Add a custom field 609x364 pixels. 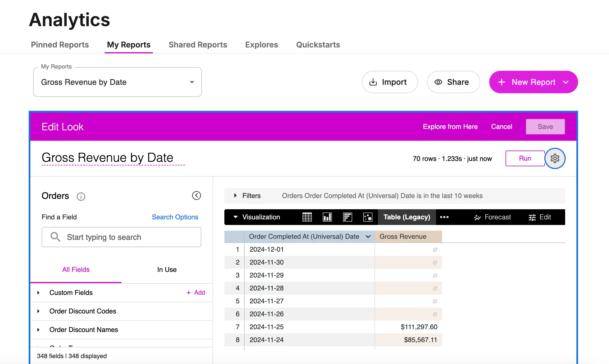pos(196,293)
